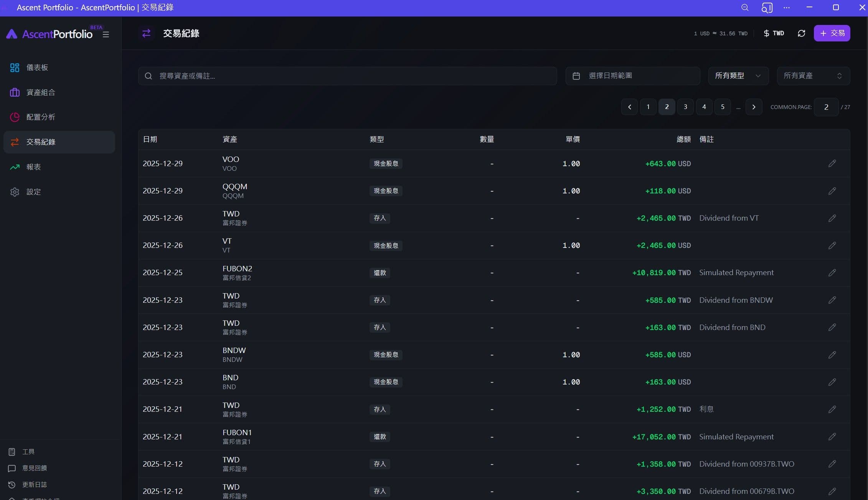Go to 配置分析 allocation analysis
868x500 pixels.
(x=59, y=117)
